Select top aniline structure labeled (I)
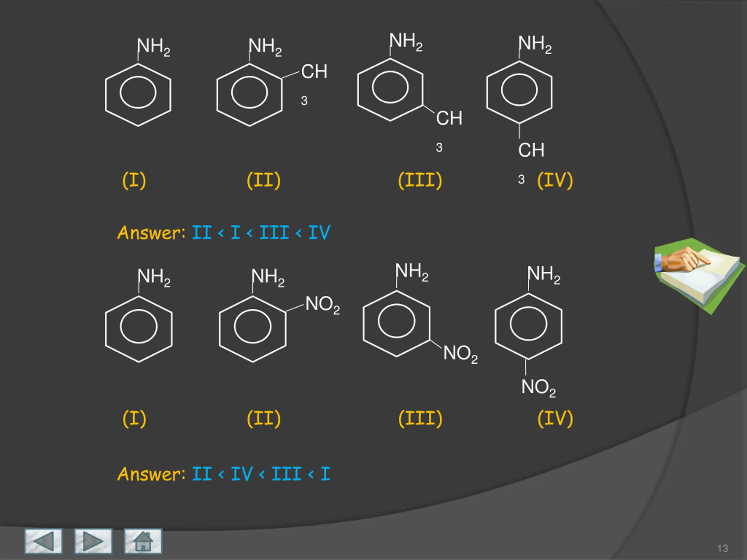The width and height of the screenshot is (747, 560). (x=138, y=93)
